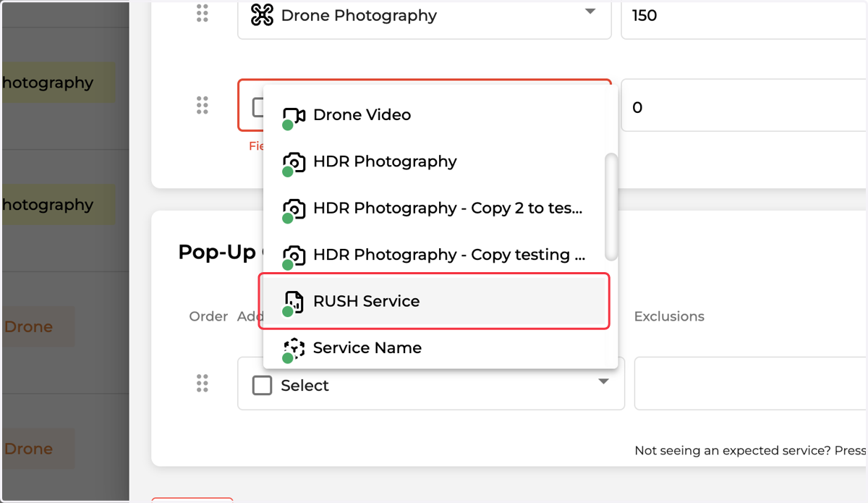This screenshot has height=503, width=868.
Task: Grab the drag handle of Drone Photography row
Action: (x=203, y=13)
